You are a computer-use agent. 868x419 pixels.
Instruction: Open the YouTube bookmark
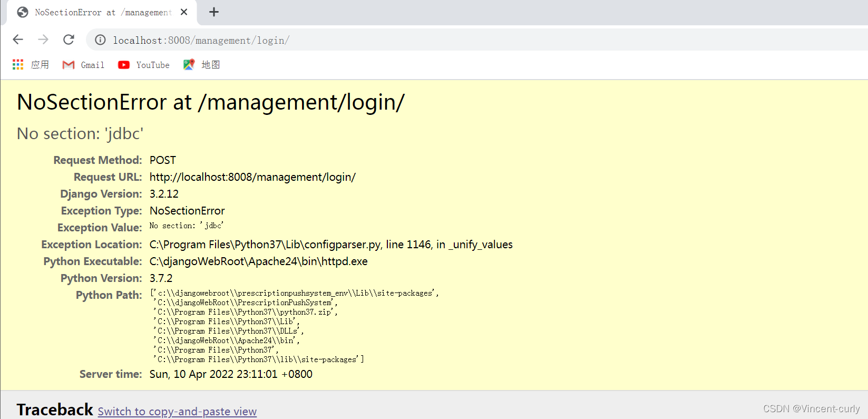point(144,65)
